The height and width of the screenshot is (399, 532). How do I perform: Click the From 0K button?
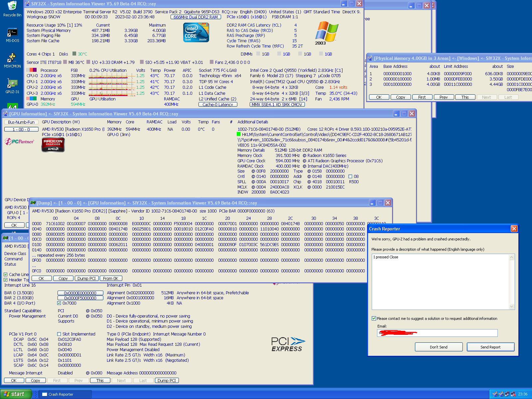click(111, 278)
